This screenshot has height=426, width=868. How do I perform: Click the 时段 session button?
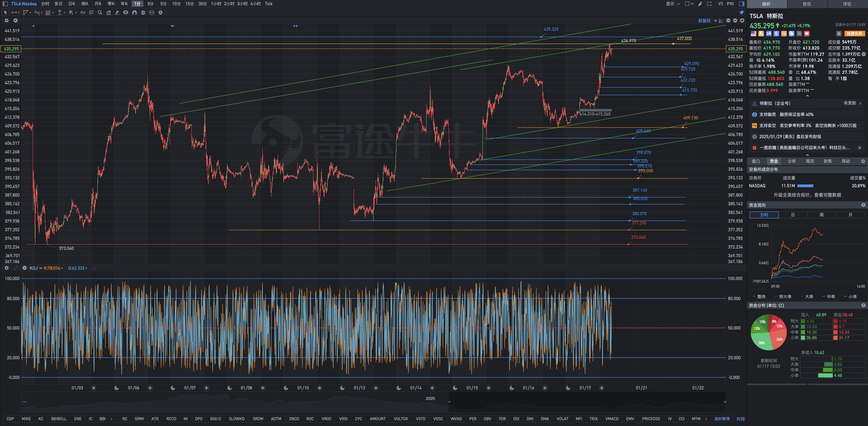tap(741, 419)
